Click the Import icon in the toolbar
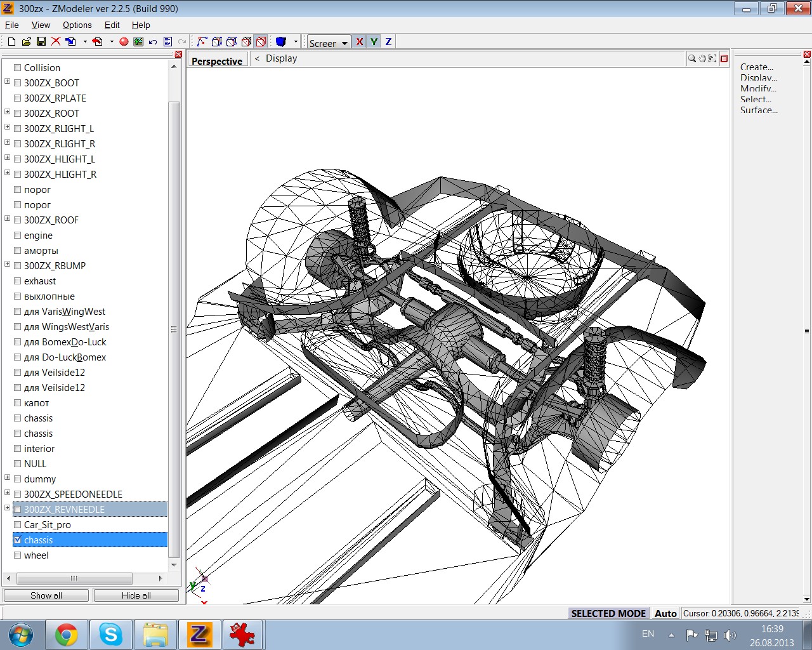The image size is (812, 650). click(x=71, y=42)
